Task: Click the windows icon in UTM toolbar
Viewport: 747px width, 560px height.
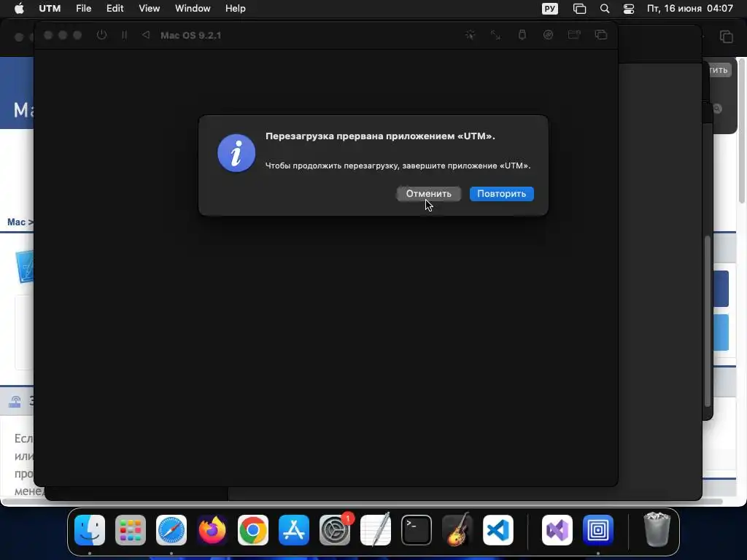Action: [601, 35]
